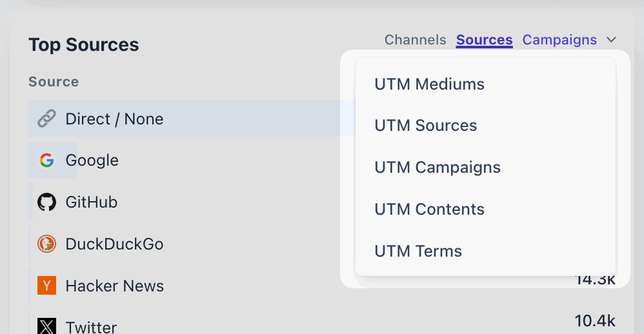Select UTM Campaigns menu entry

(438, 168)
